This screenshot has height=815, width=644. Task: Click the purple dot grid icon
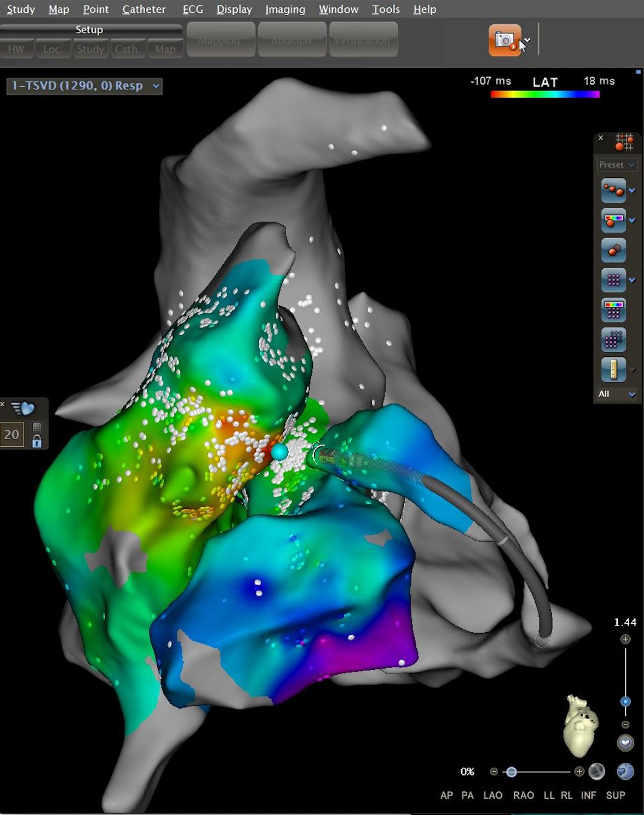(613, 280)
